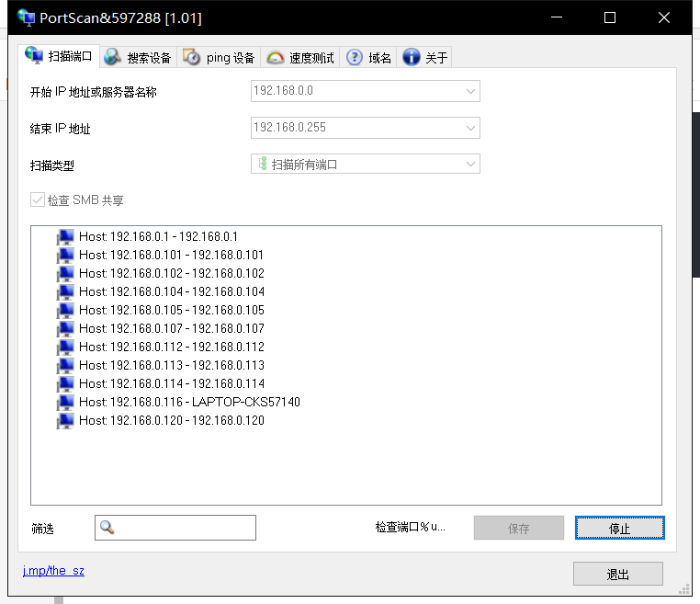Select row Host: 192.168.0.120 - 192.168.0.120
The height and width of the screenshot is (604, 700).
(x=172, y=421)
